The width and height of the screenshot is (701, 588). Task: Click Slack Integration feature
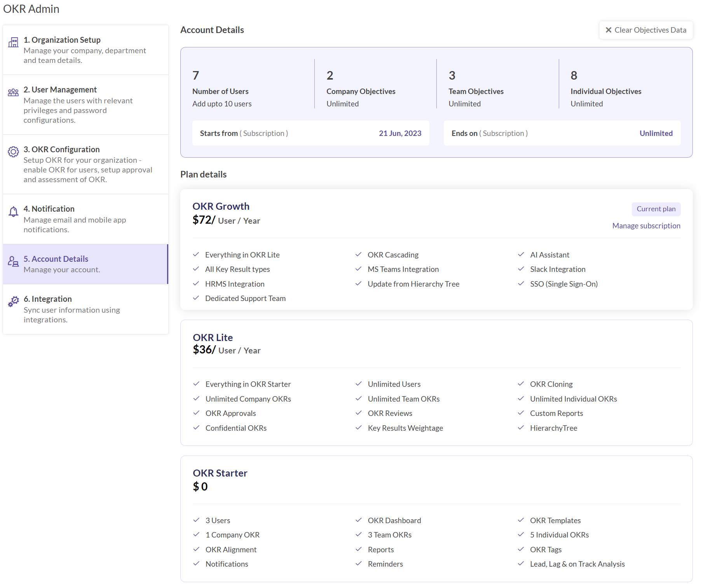pyautogui.click(x=558, y=269)
